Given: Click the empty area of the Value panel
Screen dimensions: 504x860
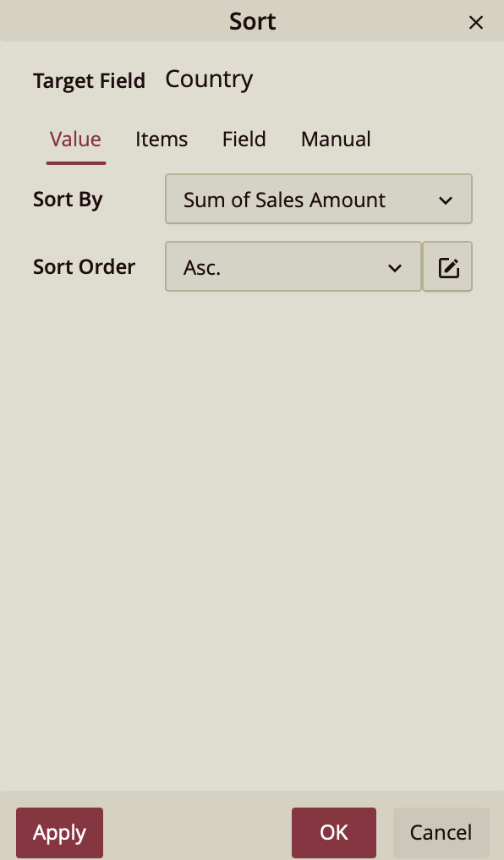Looking at the screenshot, I should pyautogui.click(x=252, y=538).
